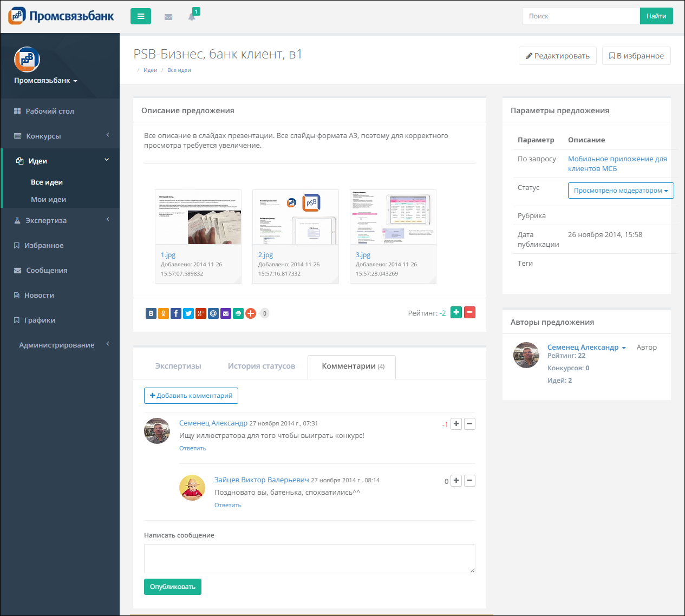The width and height of the screenshot is (685, 616).
Task: Click share counter showing 0
Action: [265, 313]
